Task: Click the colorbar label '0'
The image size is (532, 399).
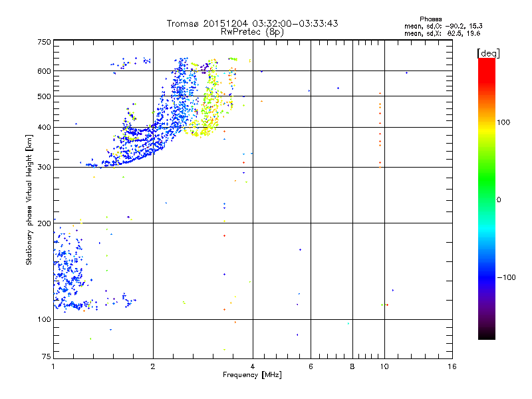Action: click(x=499, y=200)
